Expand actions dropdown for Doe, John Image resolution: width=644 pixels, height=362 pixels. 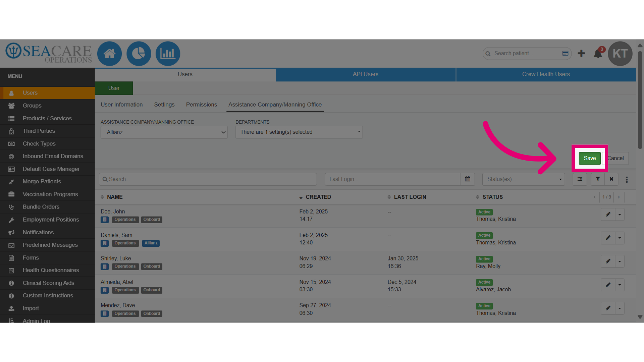(x=620, y=215)
